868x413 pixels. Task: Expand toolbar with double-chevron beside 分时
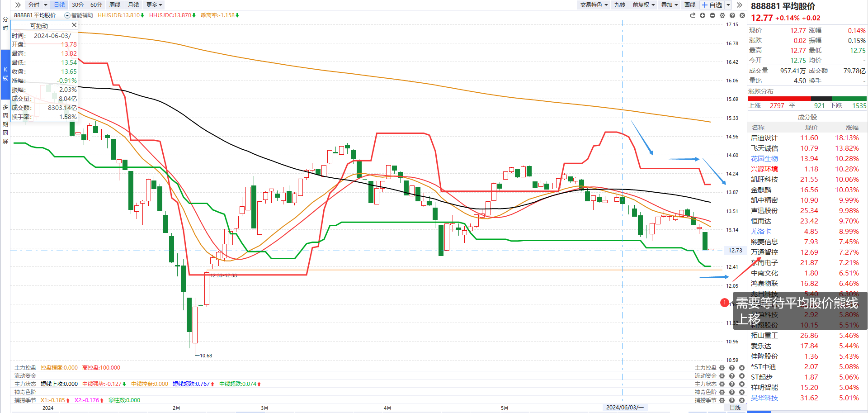18,5
